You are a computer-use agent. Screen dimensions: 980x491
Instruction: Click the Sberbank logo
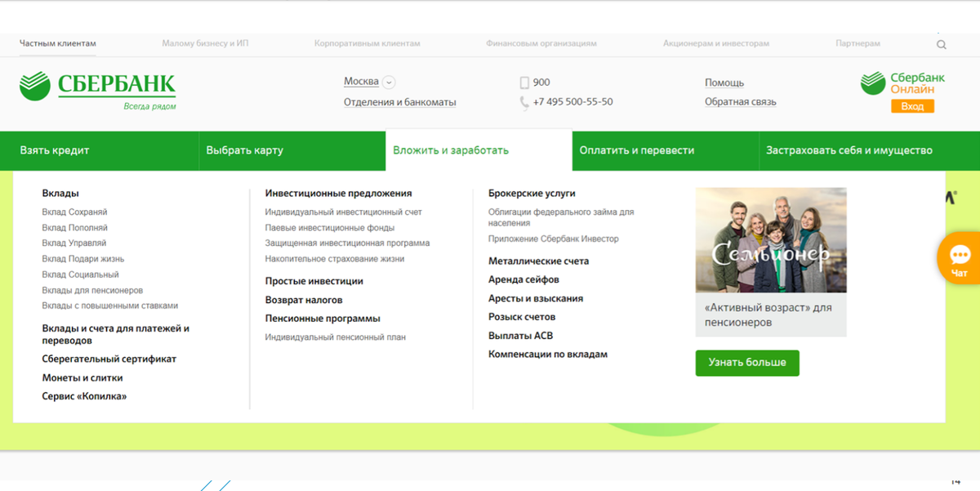[97, 90]
